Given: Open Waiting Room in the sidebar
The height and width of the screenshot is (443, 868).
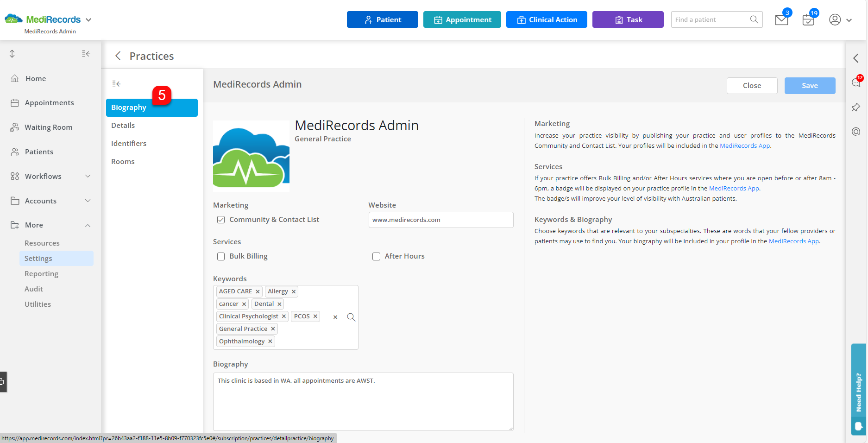Looking at the screenshot, I should 48,127.
